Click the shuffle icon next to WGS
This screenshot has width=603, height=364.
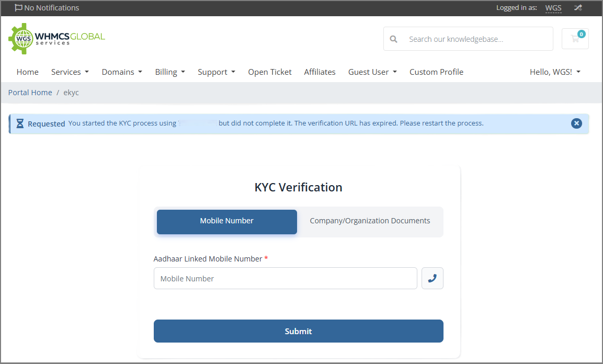(578, 8)
